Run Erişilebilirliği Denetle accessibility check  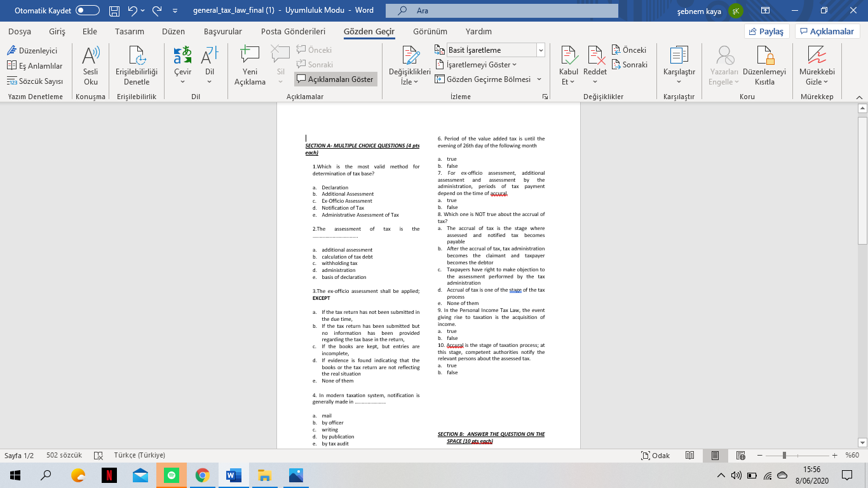point(136,66)
